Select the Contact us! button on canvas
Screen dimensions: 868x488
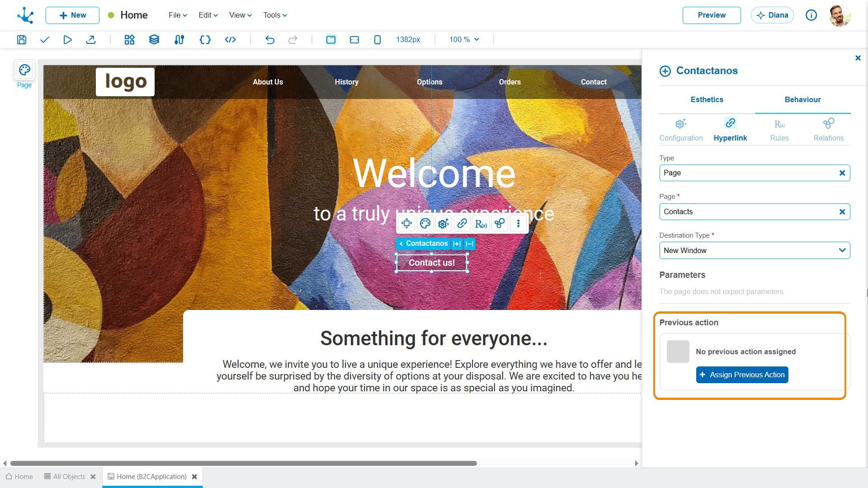[432, 263]
